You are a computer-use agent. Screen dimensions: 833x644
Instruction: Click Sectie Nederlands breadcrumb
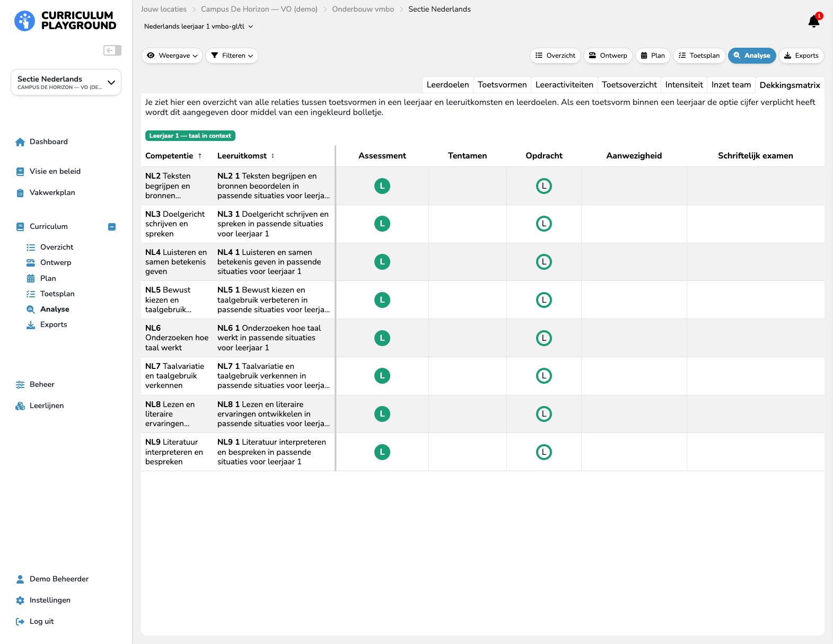pos(440,9)
